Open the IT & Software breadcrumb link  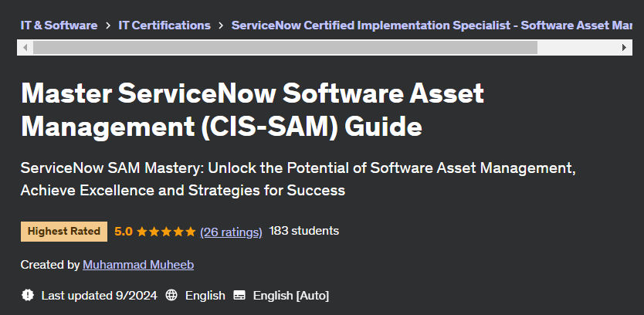coord(59,25)
